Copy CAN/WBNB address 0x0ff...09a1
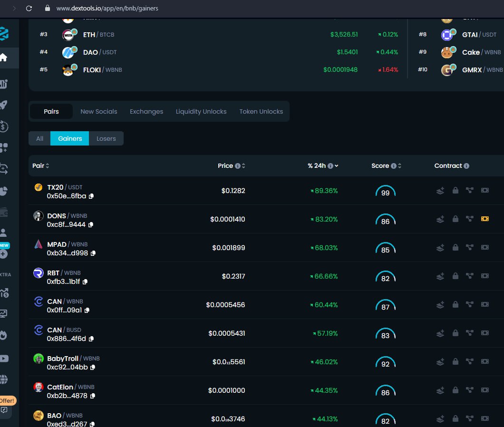The width and height of the screenshot is (504, 427). coord(87,311)
